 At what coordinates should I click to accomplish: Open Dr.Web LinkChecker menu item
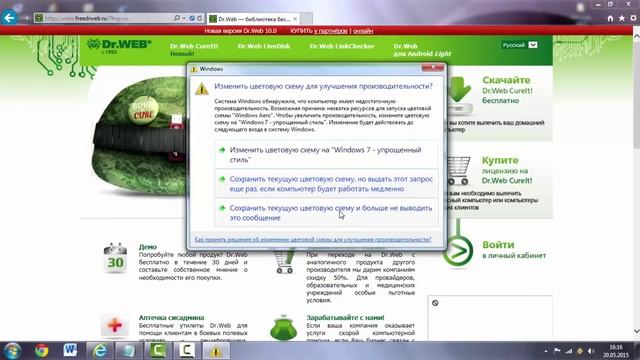pos(342,46)
